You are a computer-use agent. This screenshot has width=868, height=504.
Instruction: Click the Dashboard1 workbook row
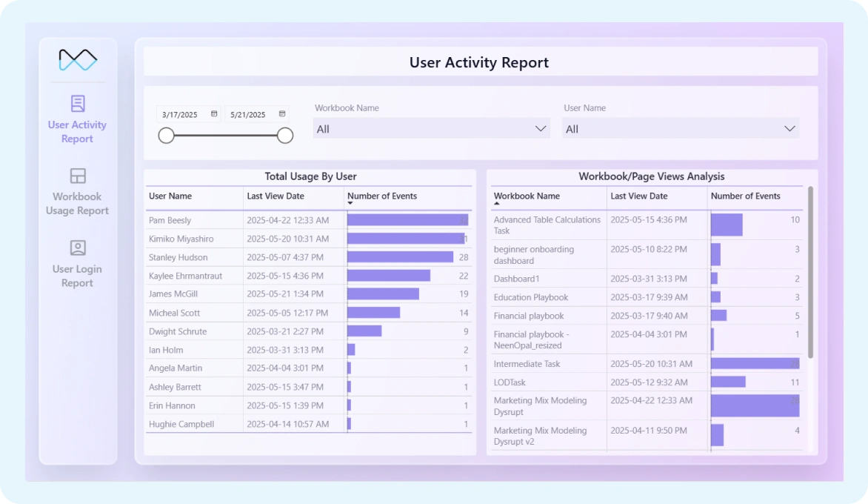coord(647,279)
